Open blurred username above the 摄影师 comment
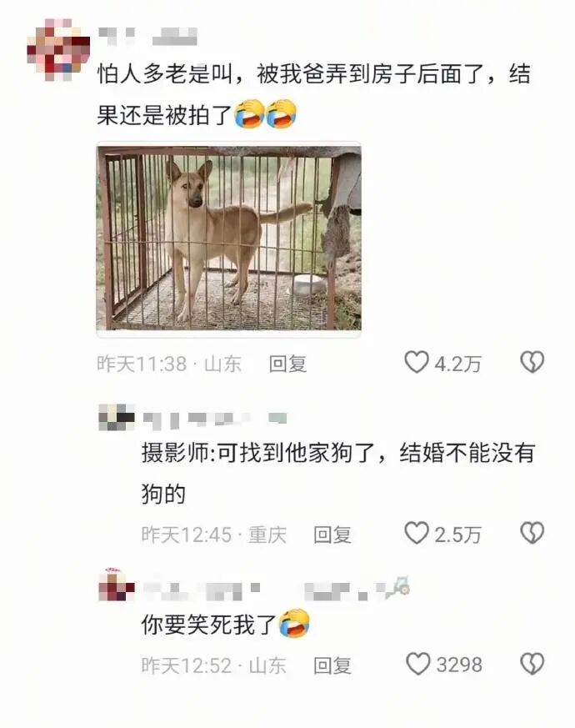This screenshot has height=728, width=575. pos(214,419)
